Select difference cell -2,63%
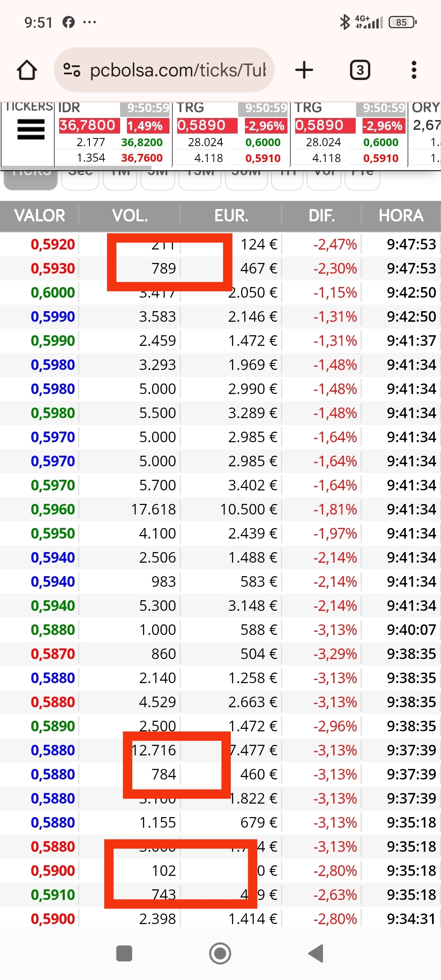The height and width of the screenshot is (980, 441). pyautogui.click(x=335, y=895)
